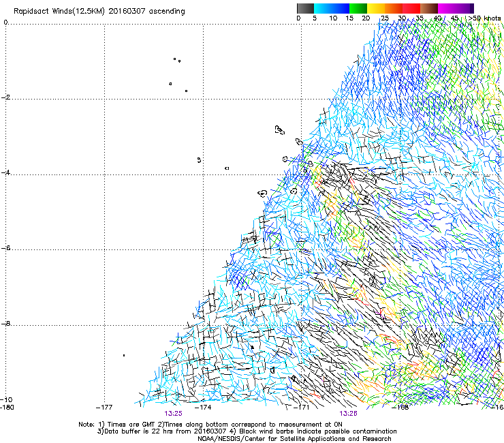The height and width of the screenshot is (443, 504).
Task: Click the date '20160307 ascending' in the title
Action: tap(146, 12)
